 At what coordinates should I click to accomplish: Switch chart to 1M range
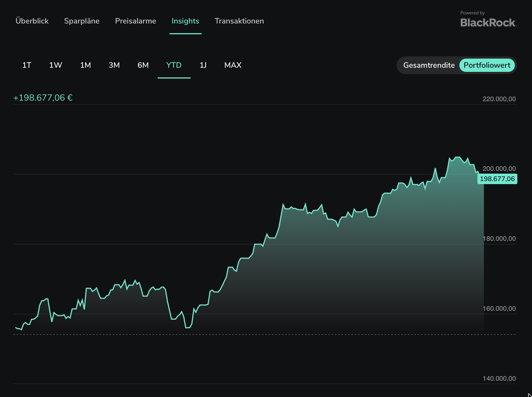coord(86,65)
